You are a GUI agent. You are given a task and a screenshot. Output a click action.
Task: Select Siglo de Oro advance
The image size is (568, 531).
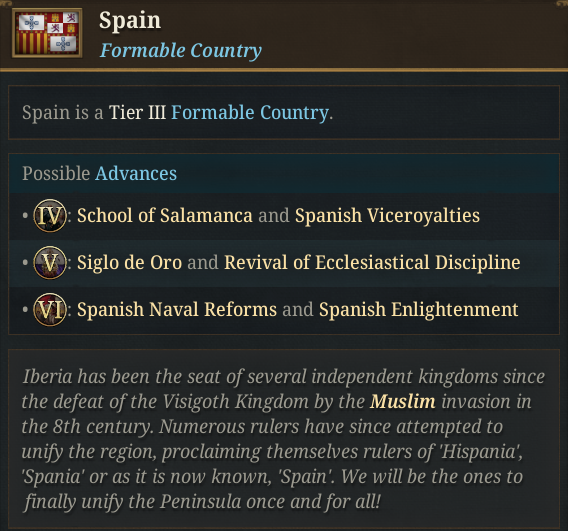tap(129, 263)
